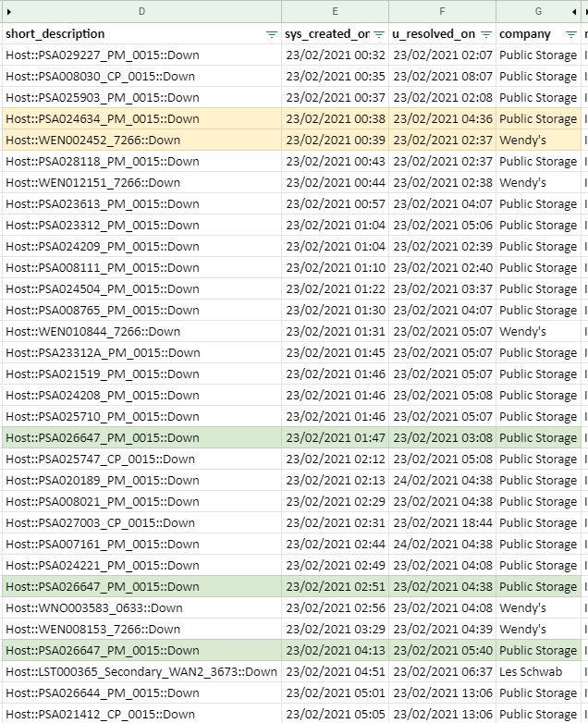Viewport: 588px width, 723px height.
Task: Expand hidden columns left of column D
Action: [8, 12]
